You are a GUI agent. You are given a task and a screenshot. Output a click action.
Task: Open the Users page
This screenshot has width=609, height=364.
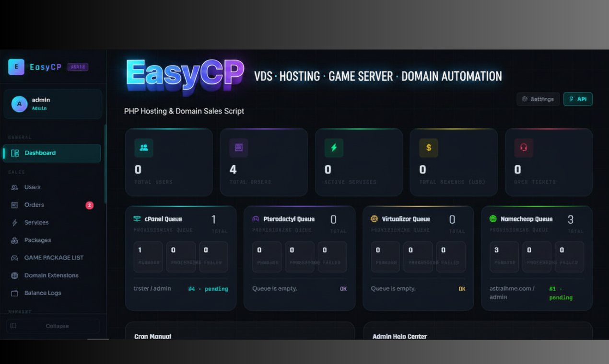coord(32,187)
